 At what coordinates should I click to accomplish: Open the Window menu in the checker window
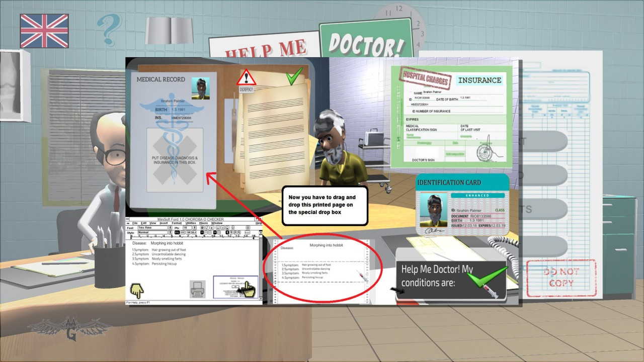(217, 223)
